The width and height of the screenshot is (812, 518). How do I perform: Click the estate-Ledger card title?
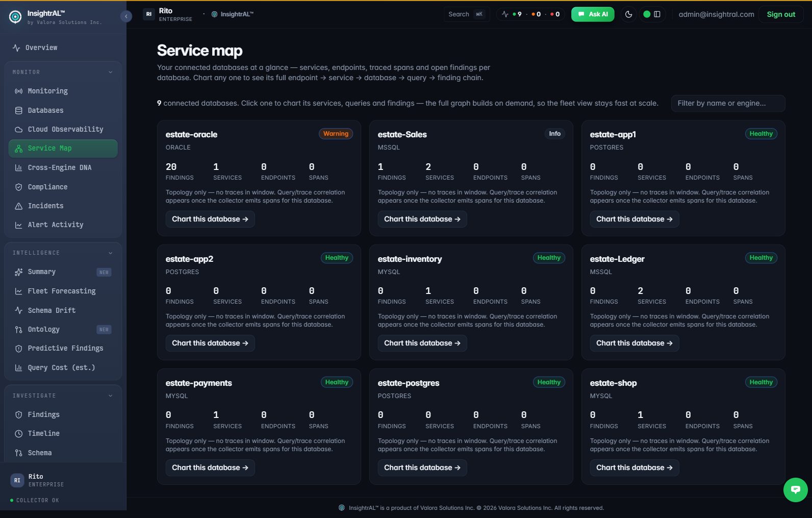617,259
